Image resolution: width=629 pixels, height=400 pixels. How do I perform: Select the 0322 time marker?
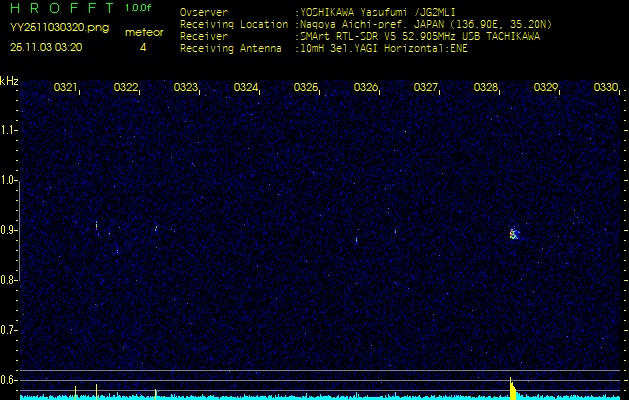pos(126,87)
